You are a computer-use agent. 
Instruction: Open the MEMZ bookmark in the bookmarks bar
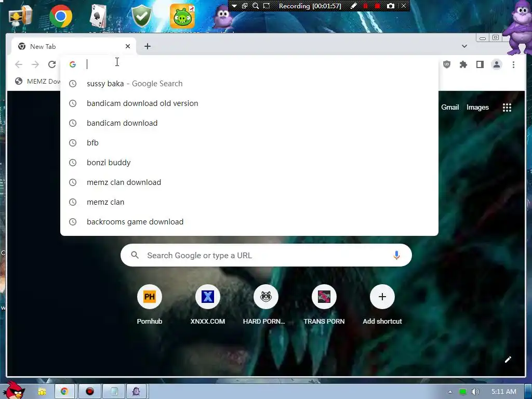pyautogui.click(x=37, y=81)
